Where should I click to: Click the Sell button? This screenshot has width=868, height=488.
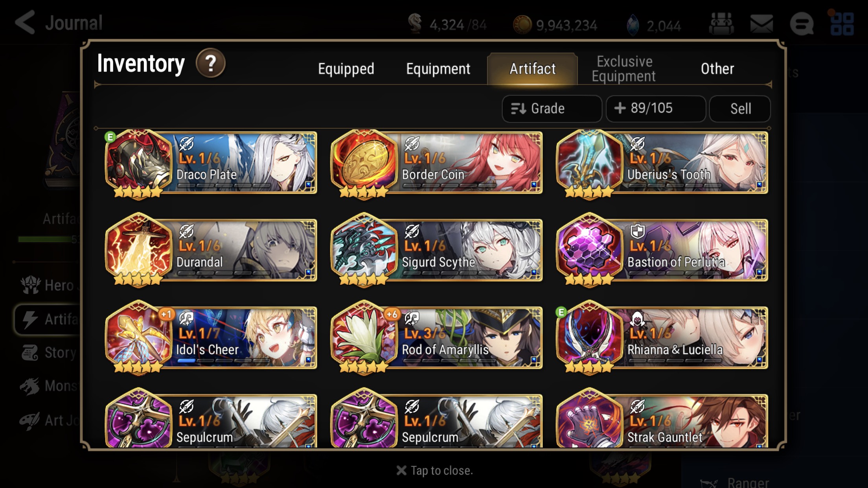click(x=740, y=108)
